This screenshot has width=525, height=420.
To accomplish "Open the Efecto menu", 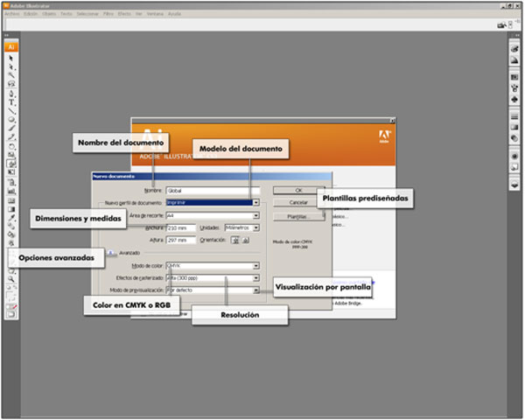I will coord(124,14).
